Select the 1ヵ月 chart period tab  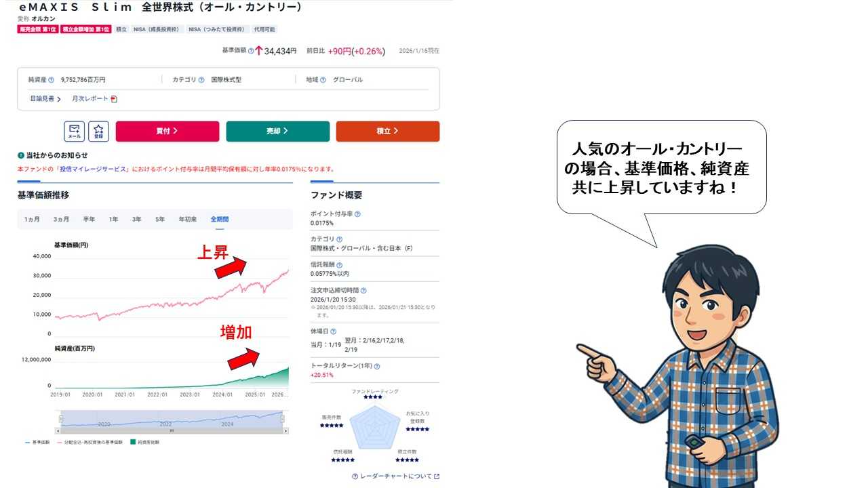coord(32,220)
